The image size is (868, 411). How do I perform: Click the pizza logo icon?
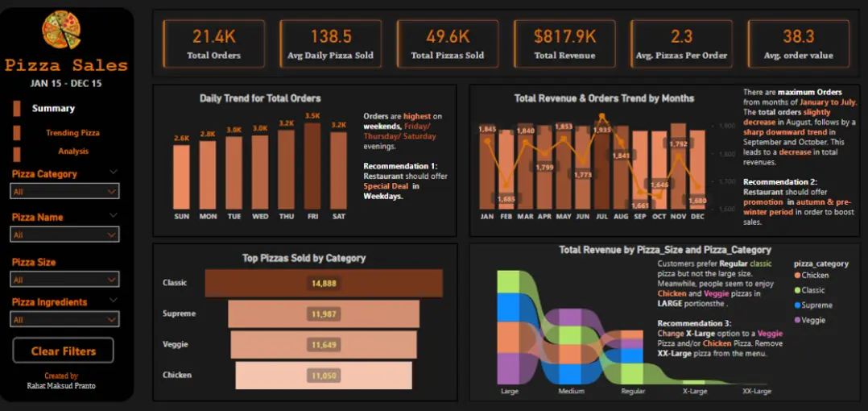point(61,31)
